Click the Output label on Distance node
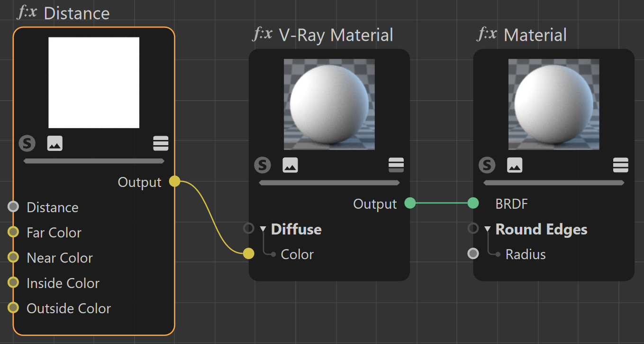This screenshot has width=644, height=344. point(139,182)
